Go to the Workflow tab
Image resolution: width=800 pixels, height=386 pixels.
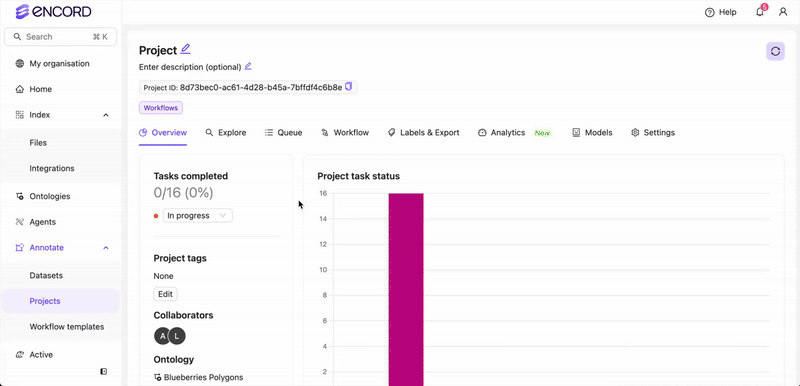pos(345,133)
